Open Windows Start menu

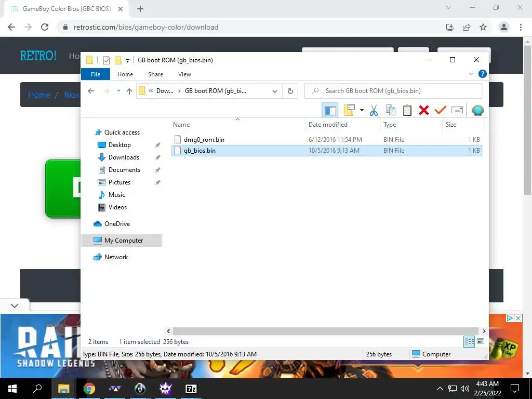(x=12, y=389)
